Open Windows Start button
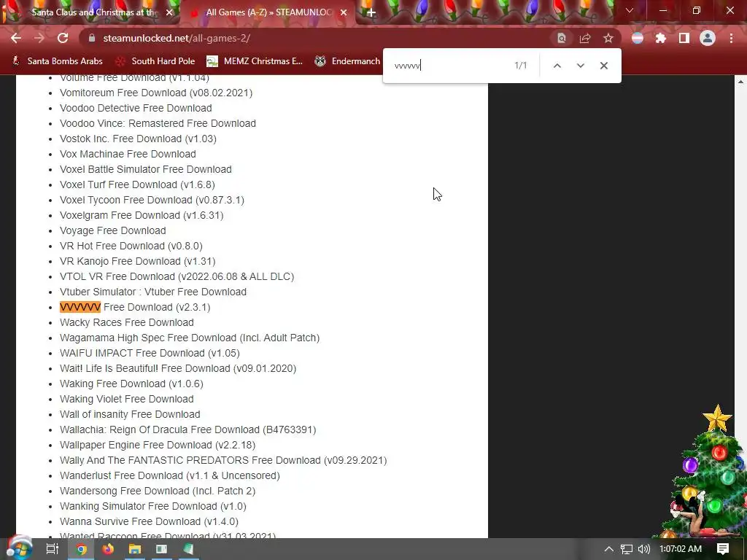This screenshot has height=560, width=747. point(20,548)
